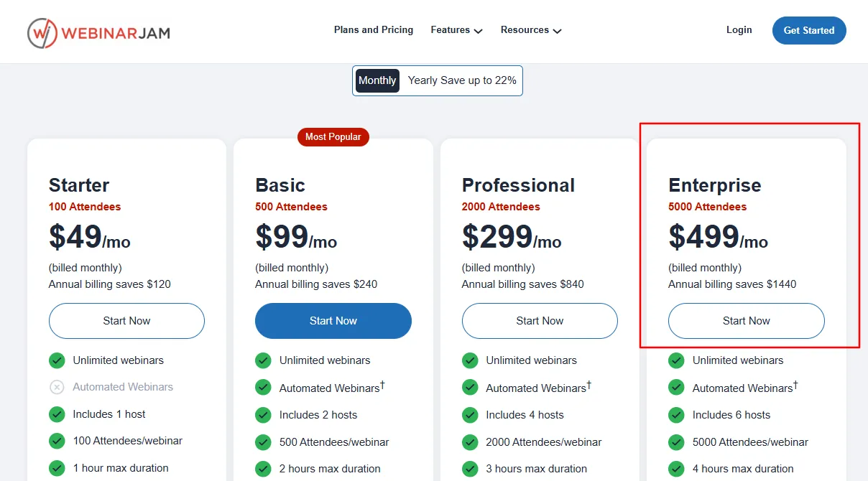Click Enterprise's Automated Webinars check icon
The height and width of the screenshot is (481, 868).
676,388
